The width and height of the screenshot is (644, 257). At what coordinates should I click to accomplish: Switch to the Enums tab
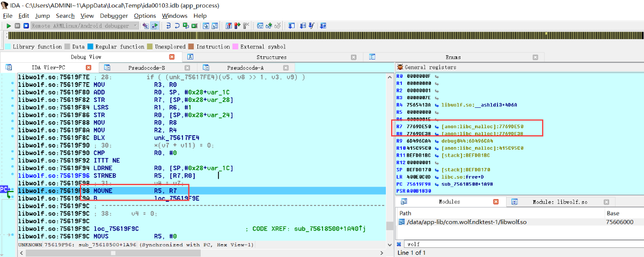point(453,57)
